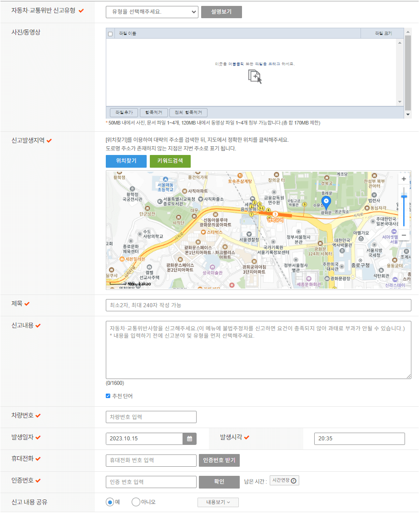Check the select-all checkbox in file list header
420x514 pixels.
[110, 33]
